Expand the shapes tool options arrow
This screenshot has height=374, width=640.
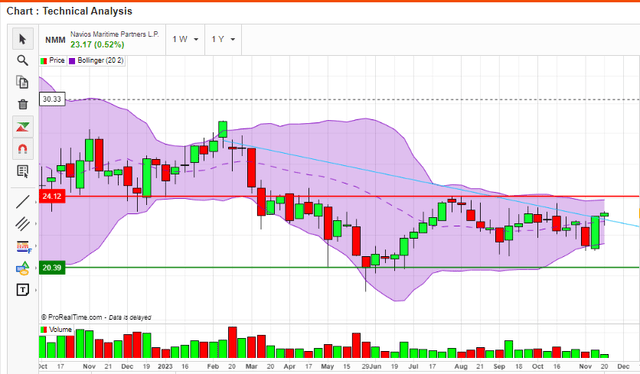pos(36,268)
